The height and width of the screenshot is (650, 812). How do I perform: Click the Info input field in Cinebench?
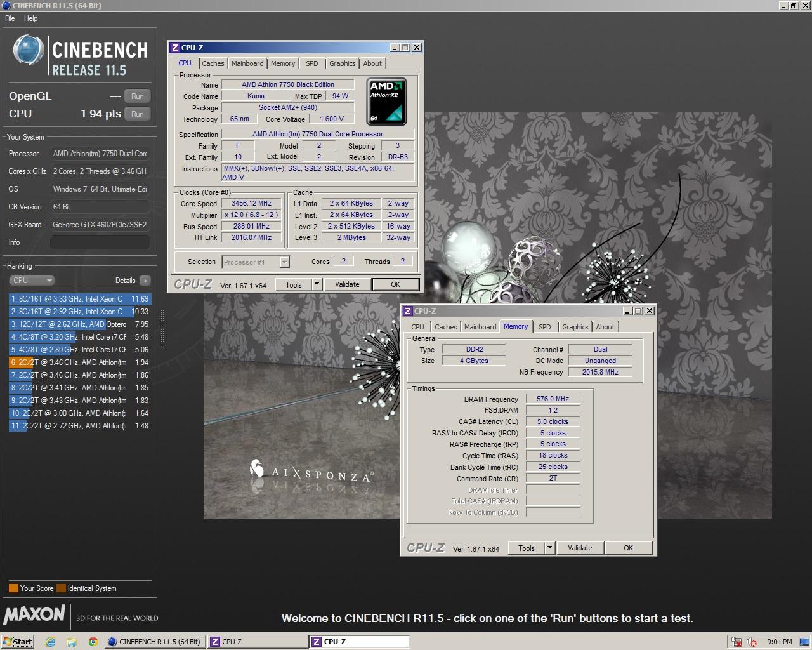click(x=100, y=242)
